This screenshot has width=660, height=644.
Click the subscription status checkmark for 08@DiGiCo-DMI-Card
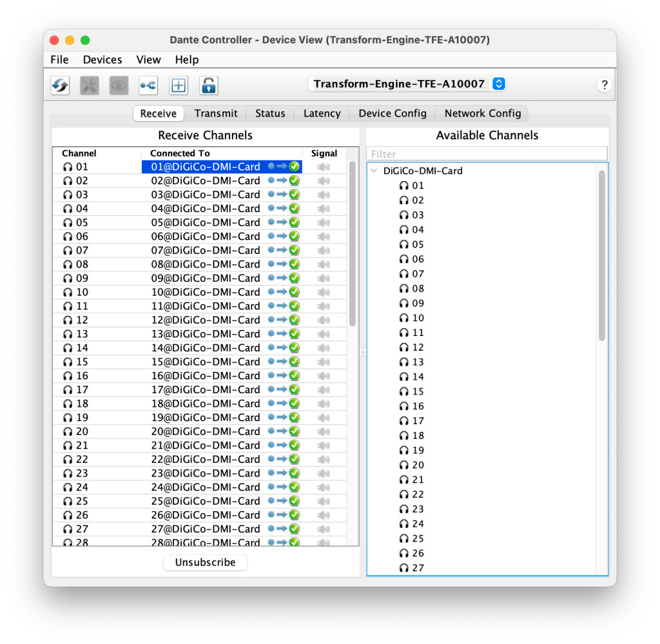tap(294, 264)
